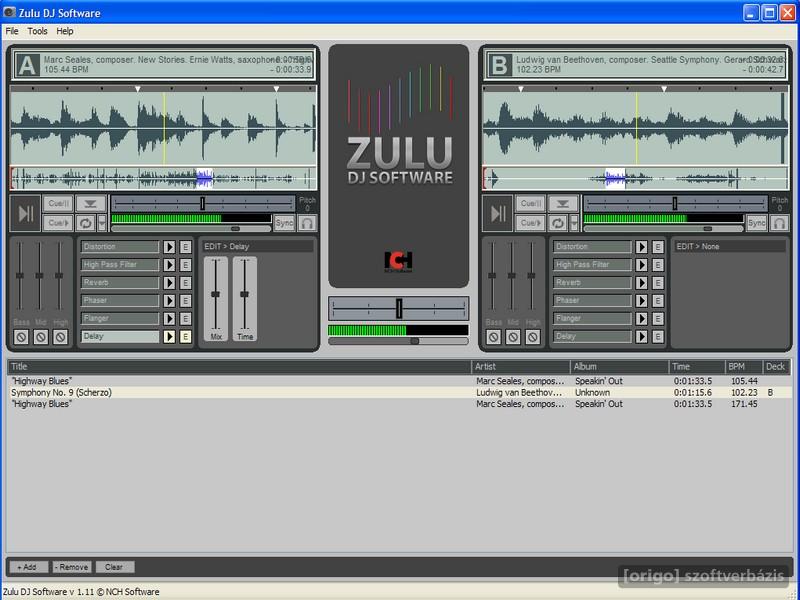This screenshot has width=800, height=600.
Task: Click Deck B Cue/play button
Action: [531, 223]
